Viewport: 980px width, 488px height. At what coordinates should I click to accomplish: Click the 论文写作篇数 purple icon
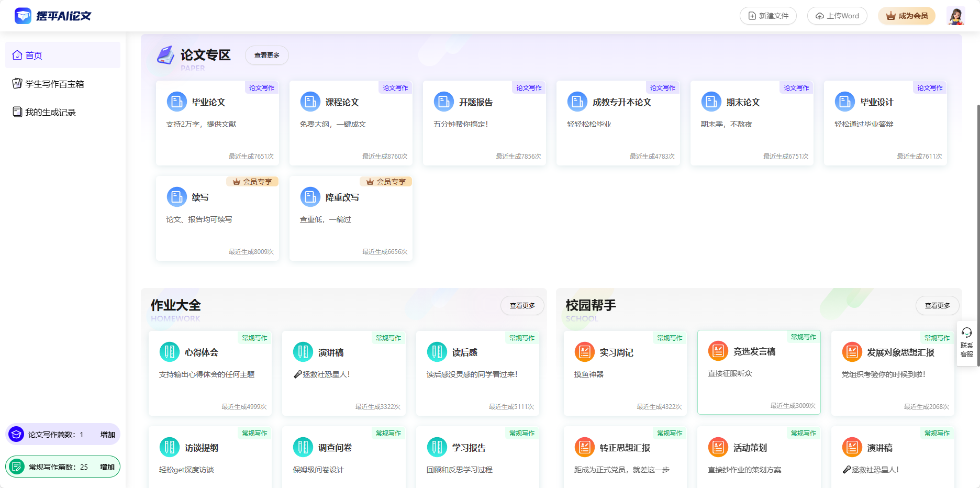(x=16, y=434)
